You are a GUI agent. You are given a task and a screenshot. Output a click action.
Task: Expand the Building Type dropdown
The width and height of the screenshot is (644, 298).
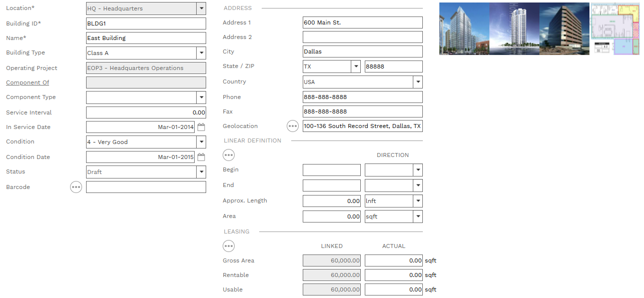pos(201,53)
